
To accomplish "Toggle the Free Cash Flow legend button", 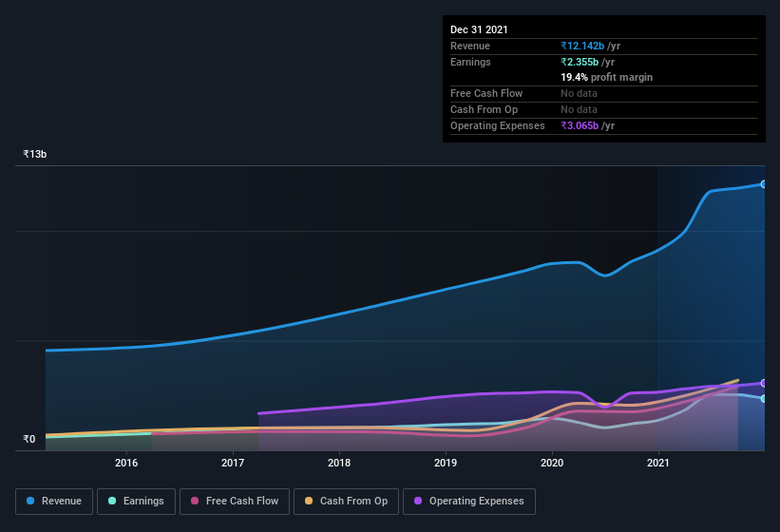I will 235,501.
